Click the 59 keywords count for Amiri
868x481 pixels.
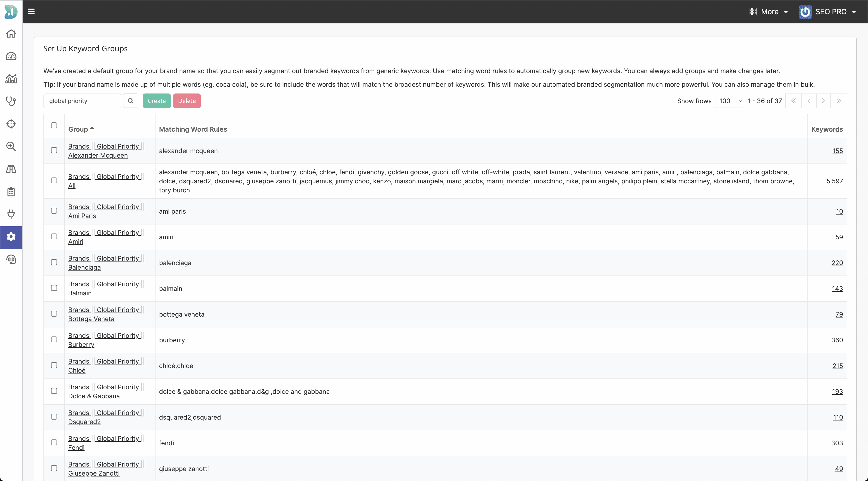coord(839,237)
